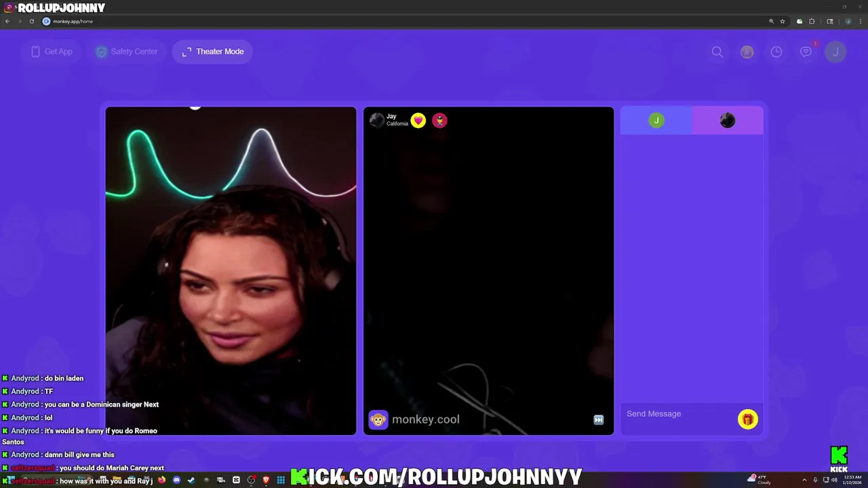
Task: Click the browser forward arrow
Action: pos(19,21)
